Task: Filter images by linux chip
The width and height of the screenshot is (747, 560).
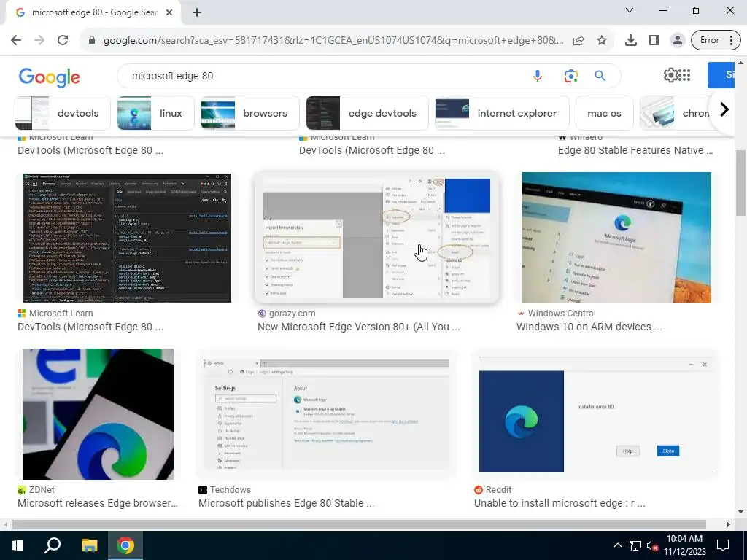Action: pyautogui.click(x=155, y=113)
